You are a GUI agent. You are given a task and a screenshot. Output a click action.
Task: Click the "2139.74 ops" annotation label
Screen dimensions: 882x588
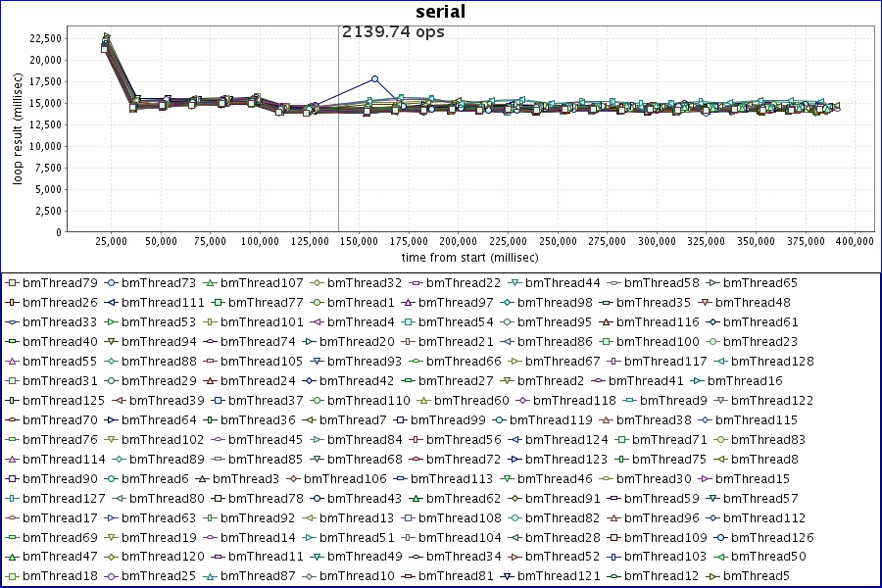coord(393,32)
